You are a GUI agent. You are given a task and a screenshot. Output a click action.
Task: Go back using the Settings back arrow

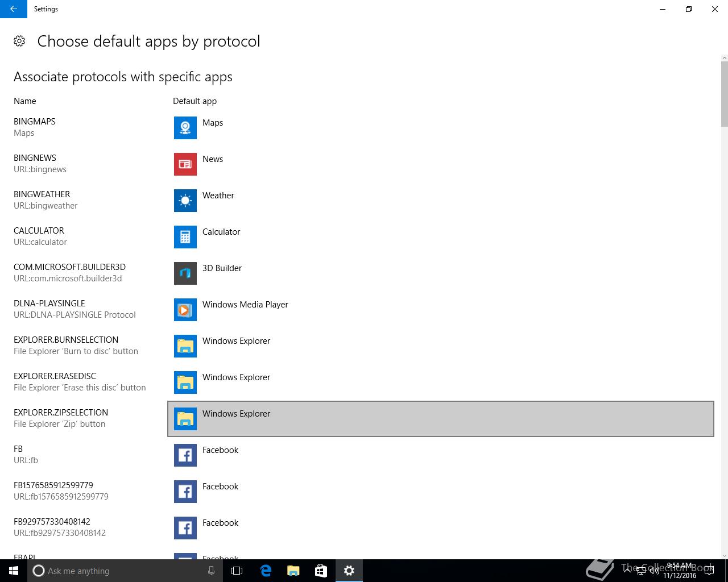13,9
